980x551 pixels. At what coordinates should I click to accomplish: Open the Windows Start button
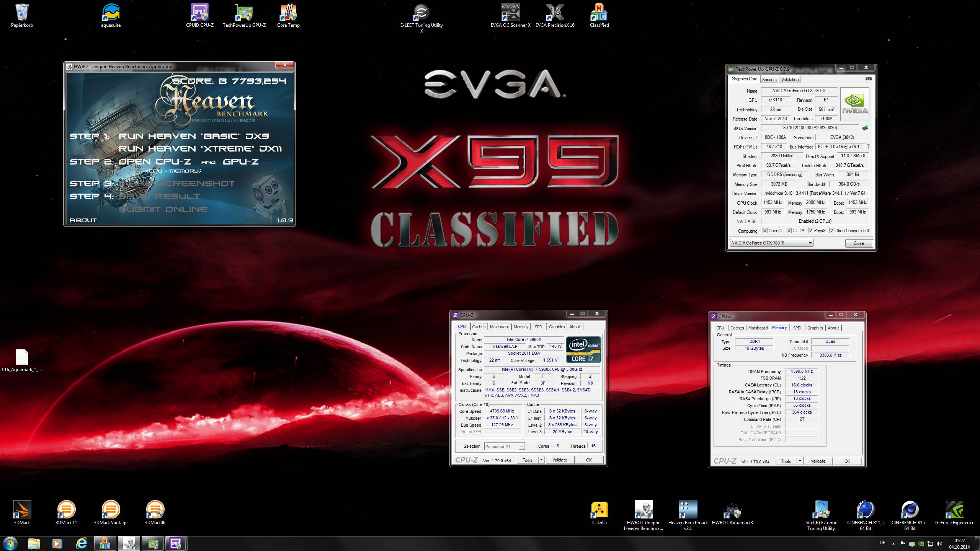10,543
